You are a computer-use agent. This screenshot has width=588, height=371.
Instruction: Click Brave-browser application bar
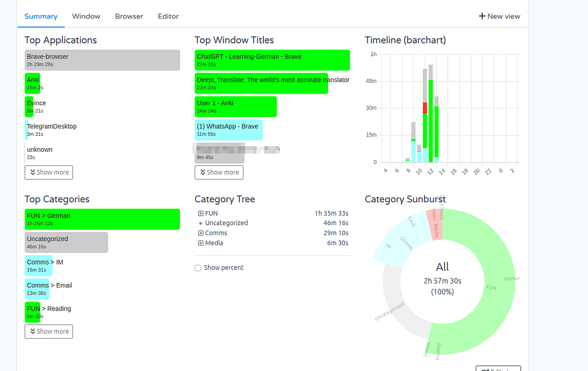point(102,60)
